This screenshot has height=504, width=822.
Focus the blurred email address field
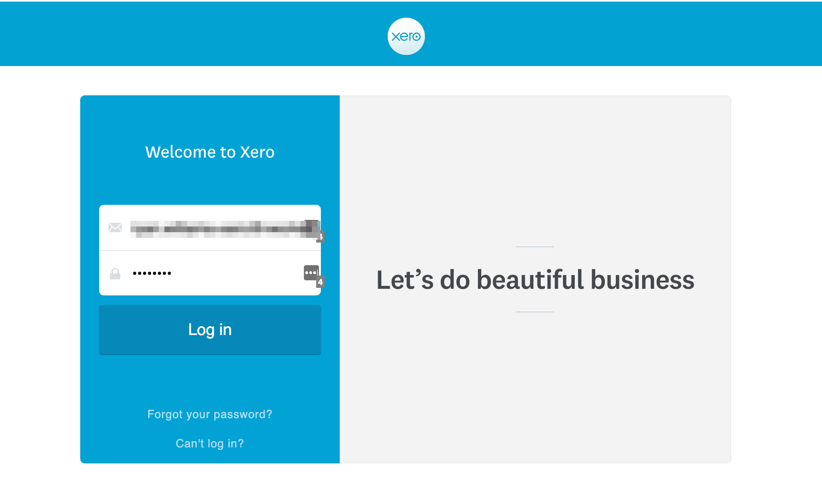(210, 227)
